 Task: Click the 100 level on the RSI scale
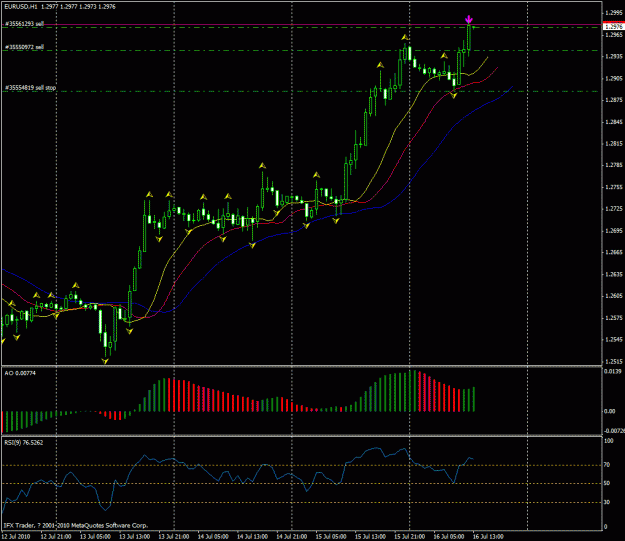tap(609, 441)
